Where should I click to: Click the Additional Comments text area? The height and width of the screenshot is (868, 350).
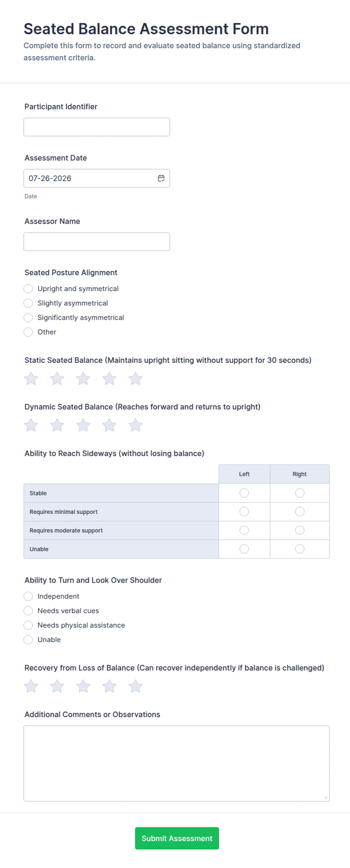coord(177,763)
